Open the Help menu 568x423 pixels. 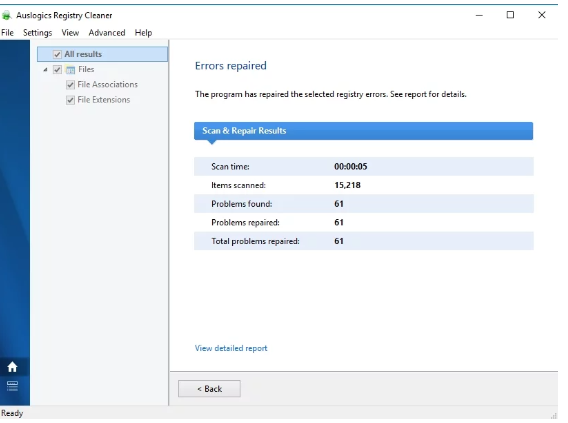[143, 33]
